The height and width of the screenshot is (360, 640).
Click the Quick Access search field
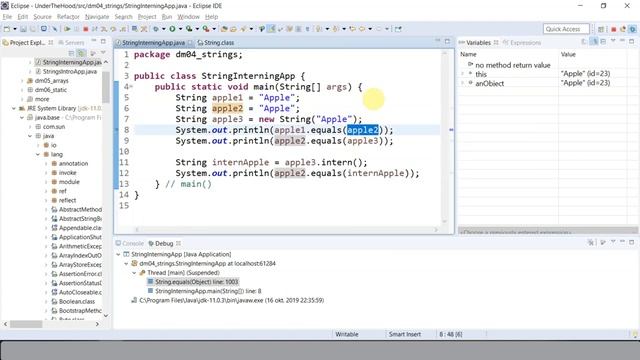click(566, 29)
